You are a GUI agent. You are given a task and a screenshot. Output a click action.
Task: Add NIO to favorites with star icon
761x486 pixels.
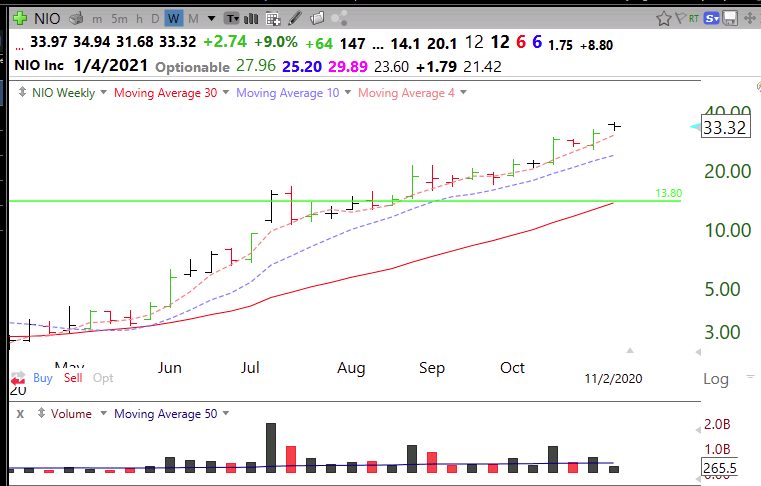coord(663,19)
